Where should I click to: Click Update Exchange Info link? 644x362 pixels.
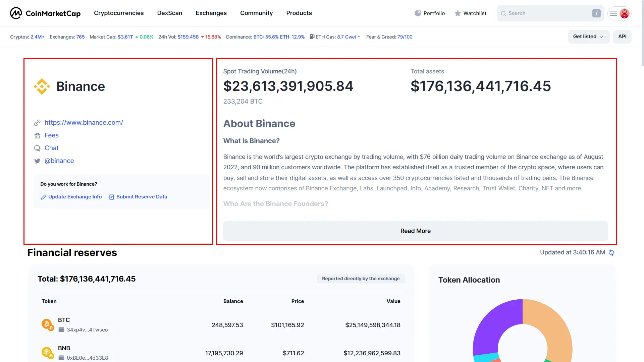[75, 197]
